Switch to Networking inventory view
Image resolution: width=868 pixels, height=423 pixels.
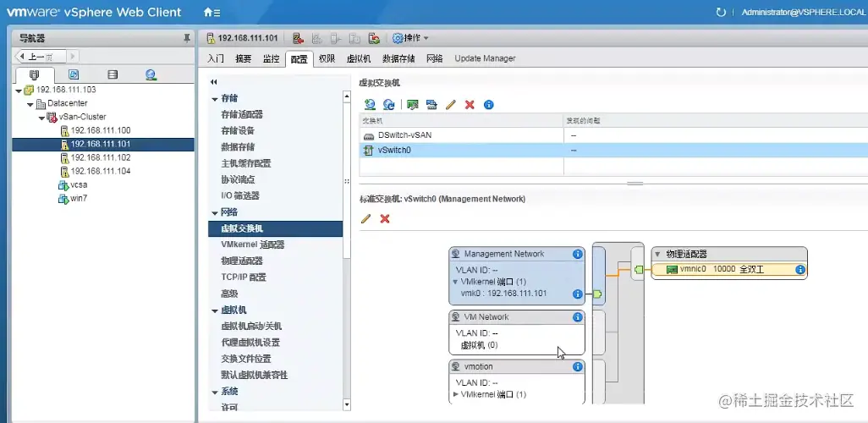(x=151, y=74)
